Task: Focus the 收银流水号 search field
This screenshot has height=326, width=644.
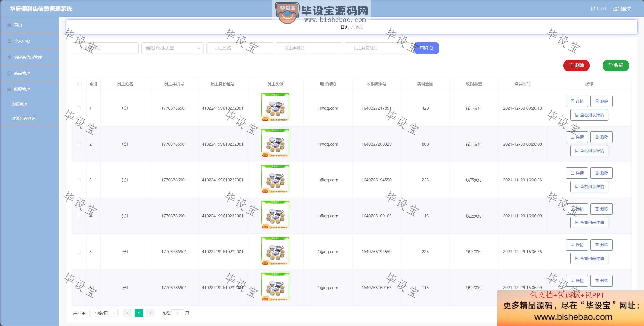Action: [105, 48]
